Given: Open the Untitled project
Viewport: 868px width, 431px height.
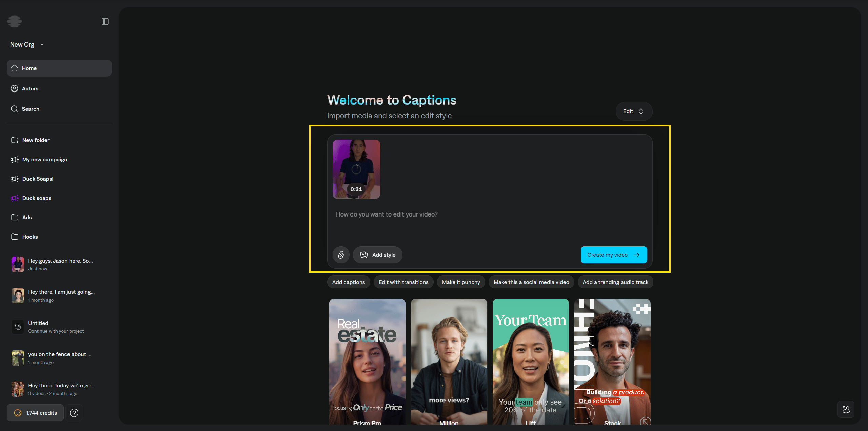Looking at the screenshot, I should [59, 327].
